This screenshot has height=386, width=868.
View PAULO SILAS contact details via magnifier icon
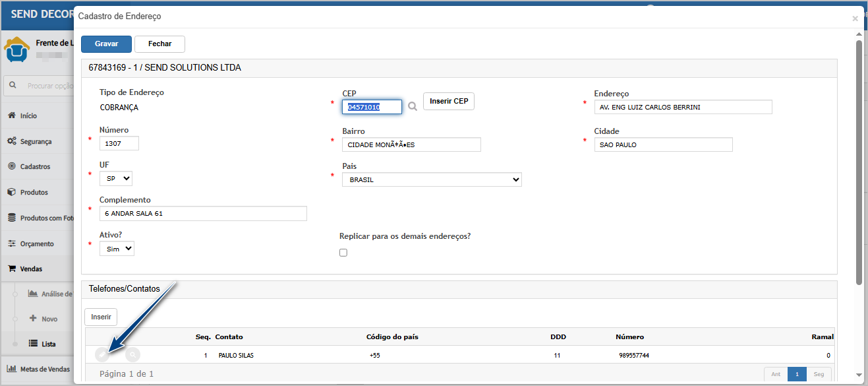coord(133,355)
